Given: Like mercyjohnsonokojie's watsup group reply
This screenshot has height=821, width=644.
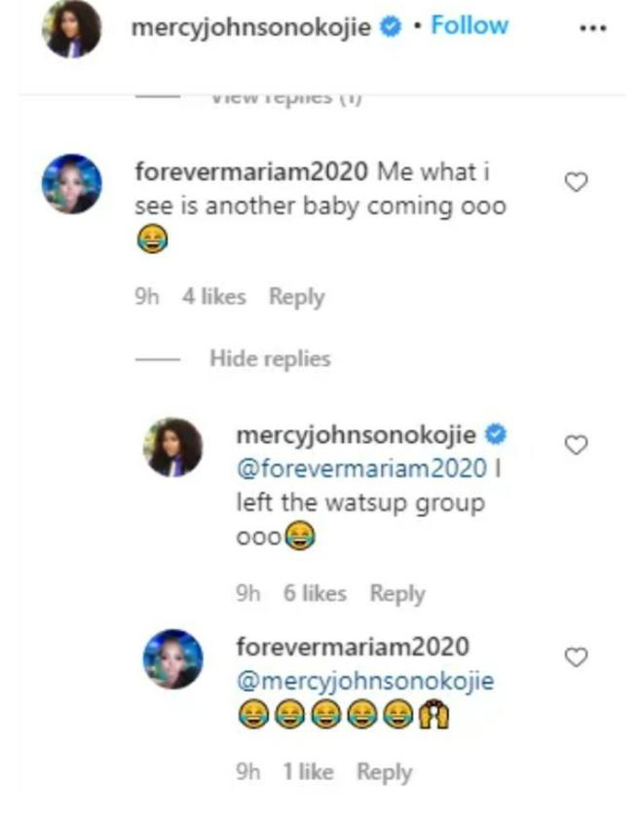Looking at the screenshot, I should (x=577, y=445).
